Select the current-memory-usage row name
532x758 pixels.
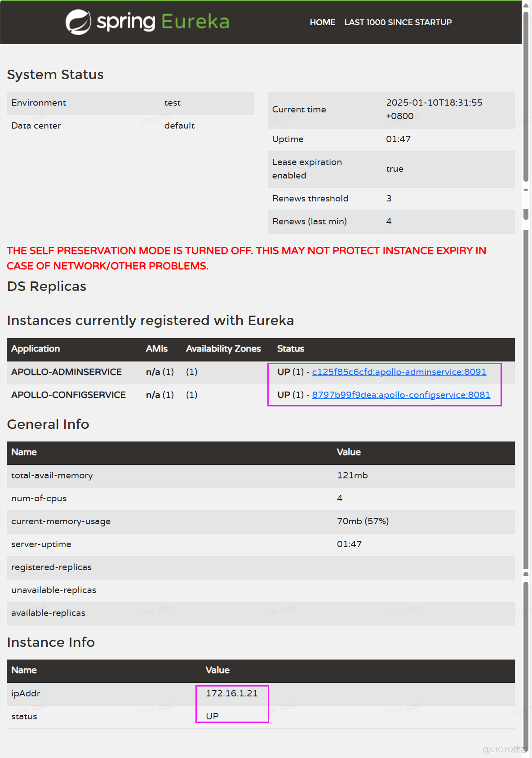pyautogui.click(x=61, y=522)
